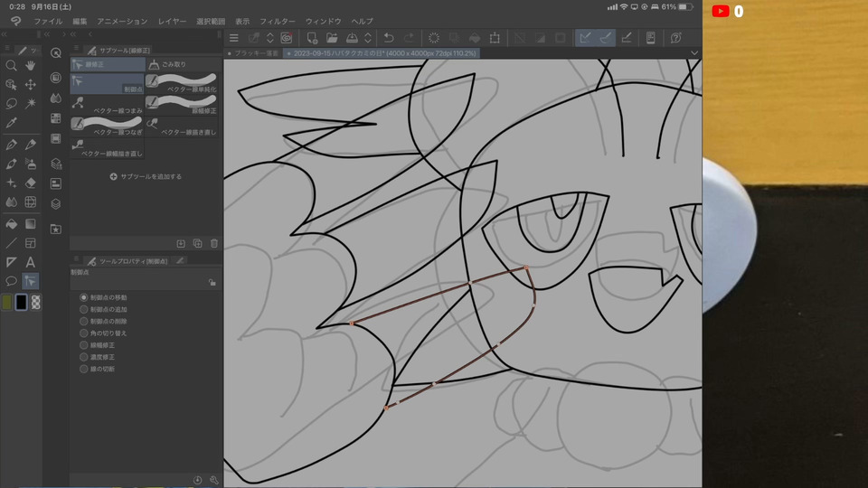Click the Redo arrow in command bar
The width and height of the screenshot is (868, 488).
point(409,38)
